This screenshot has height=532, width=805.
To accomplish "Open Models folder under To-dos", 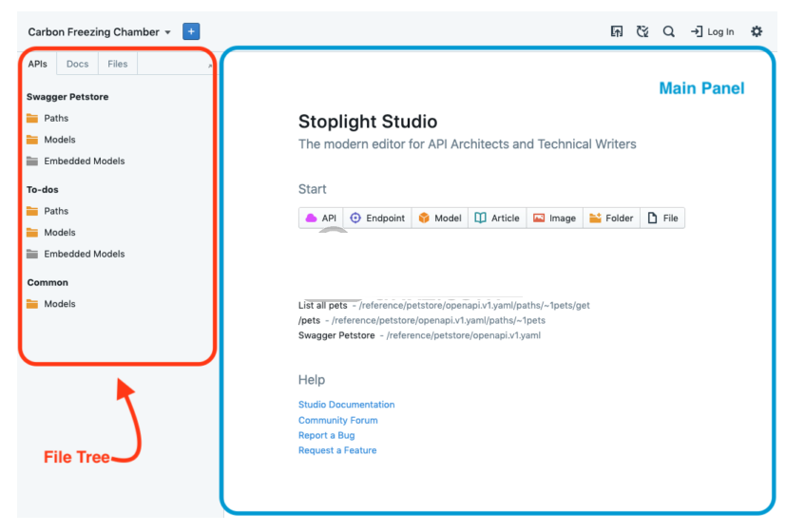I will pos(50,233).
